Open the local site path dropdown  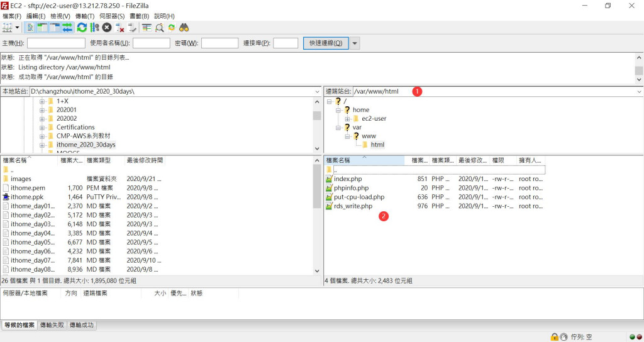point(317,92)
